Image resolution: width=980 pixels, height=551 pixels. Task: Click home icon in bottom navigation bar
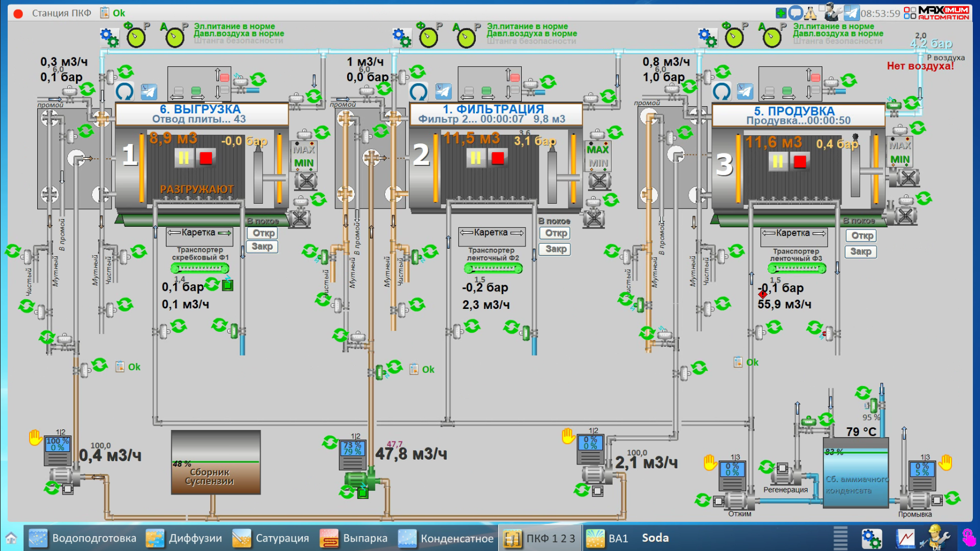(11, 538)
